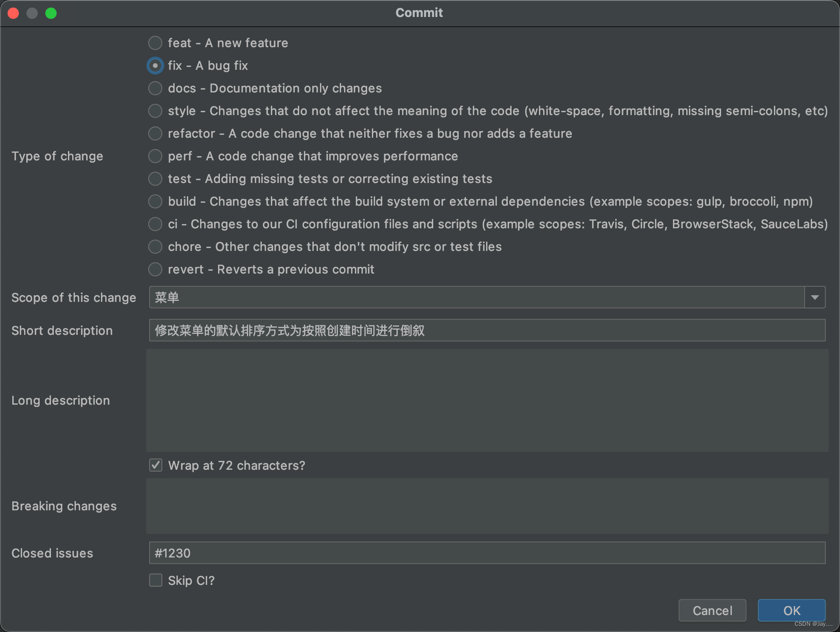Select the 'feat - A new feature' radio option
Screen dimensions: 840x632
click(x=155, y=43)
